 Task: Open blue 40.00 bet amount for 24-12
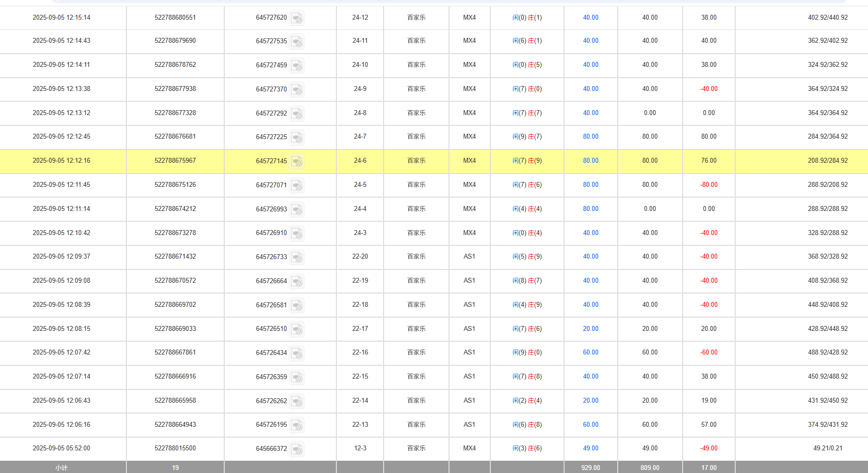(590, 18)
